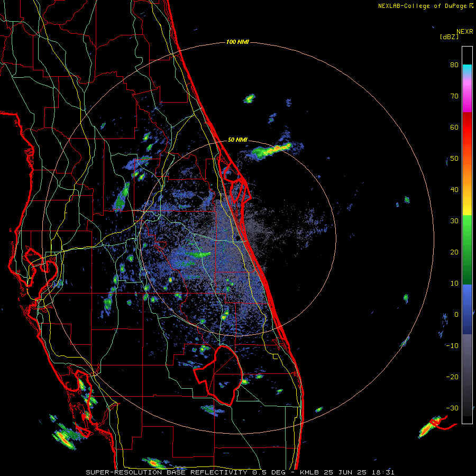Click the -20 value on the dBZ scale
Viewport: 476px width, 476px height.
[452, 377]
